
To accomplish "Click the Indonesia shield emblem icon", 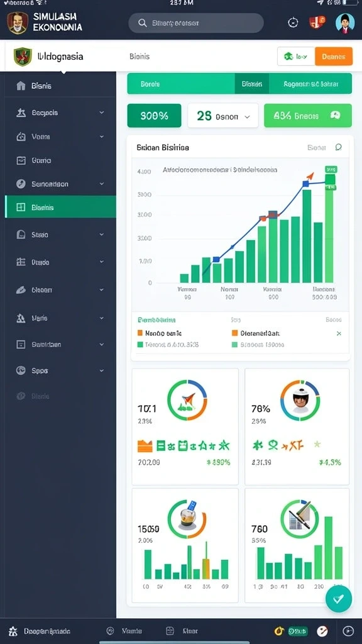I will pyautogui.click(x=23, y=57).
